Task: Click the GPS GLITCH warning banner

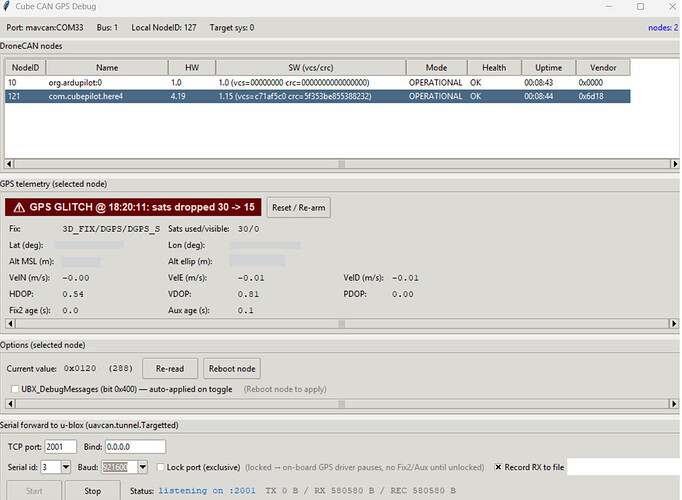Action: pos(133,207)
